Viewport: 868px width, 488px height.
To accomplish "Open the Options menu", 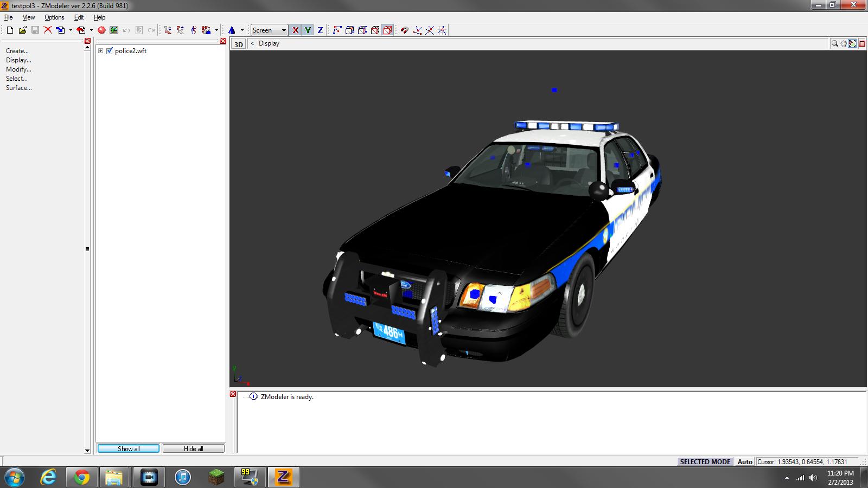I will point(54,17).
